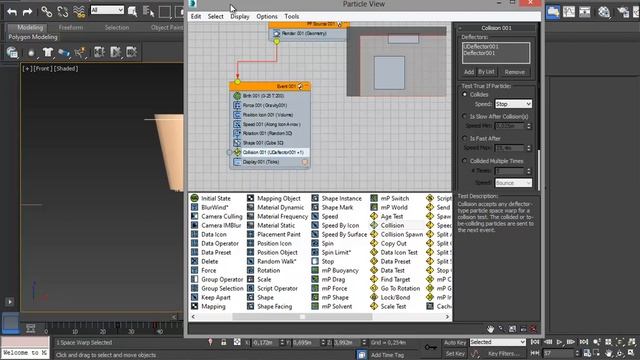The image size is (640, 360).
Task: Open the Tools menu in Particle View
Action: coord(291,16)
